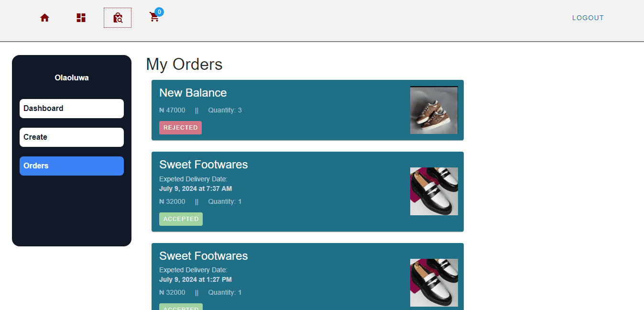Viewport: 644px width, 310px height.
Task: Click the Olaoluwa username in sidebar
Action: pyautogui.click(x=72, y=77)
